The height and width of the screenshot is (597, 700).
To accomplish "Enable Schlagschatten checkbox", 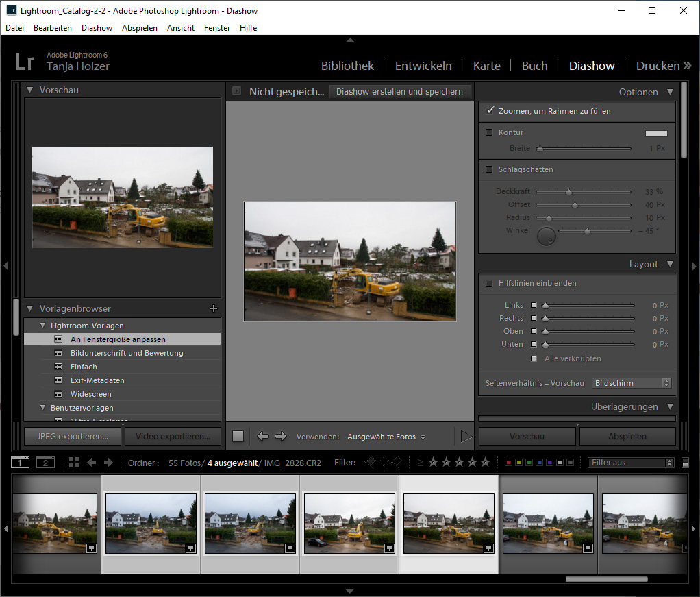I will 489,169.
